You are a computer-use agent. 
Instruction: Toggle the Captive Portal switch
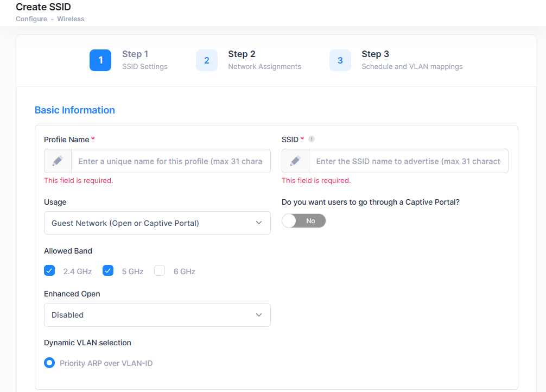pyautogui.click(x=304, y=221)
